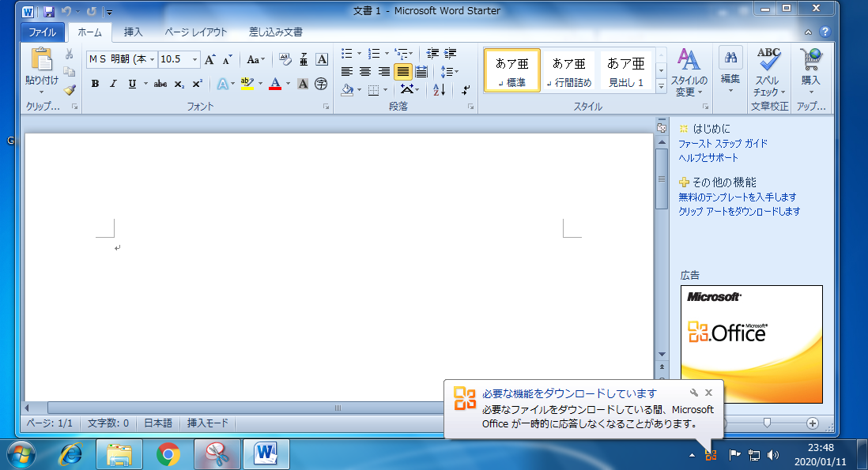Click the Microsoft Office advertisement image

pyautogui.click(x=751, y=344)
